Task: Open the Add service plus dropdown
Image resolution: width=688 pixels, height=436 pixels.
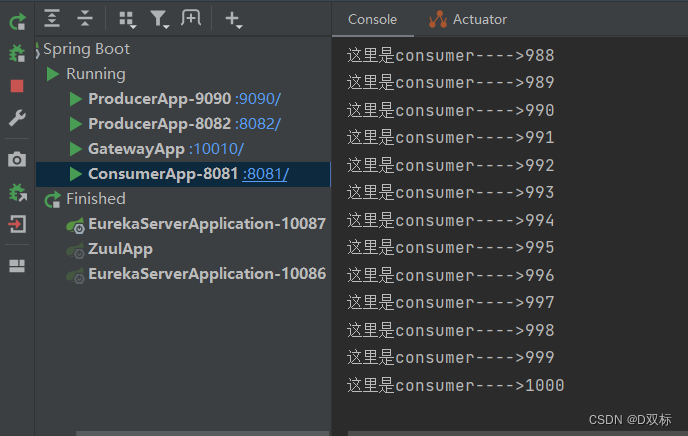Action: pos(233,19)
